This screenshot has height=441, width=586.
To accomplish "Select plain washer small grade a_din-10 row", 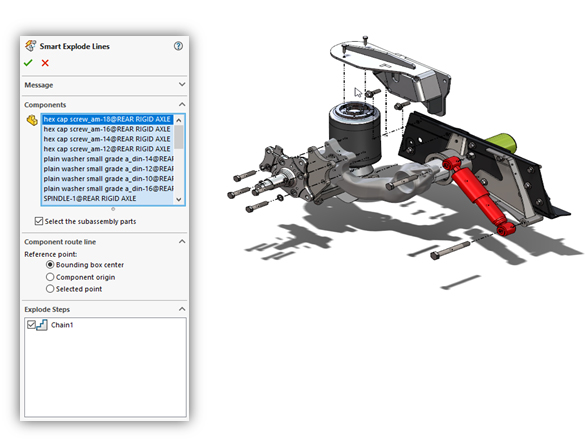I will pyautogui.click(x=107, y=179).
